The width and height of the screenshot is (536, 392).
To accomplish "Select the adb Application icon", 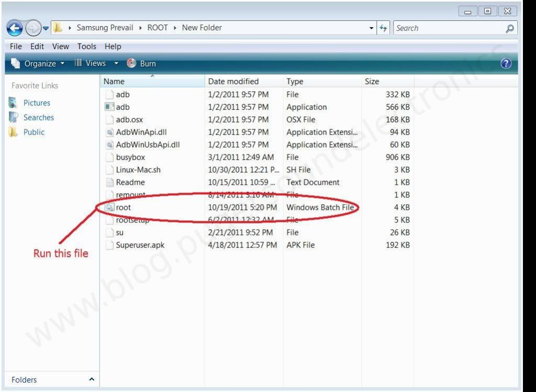I will (x=109, y=107).
